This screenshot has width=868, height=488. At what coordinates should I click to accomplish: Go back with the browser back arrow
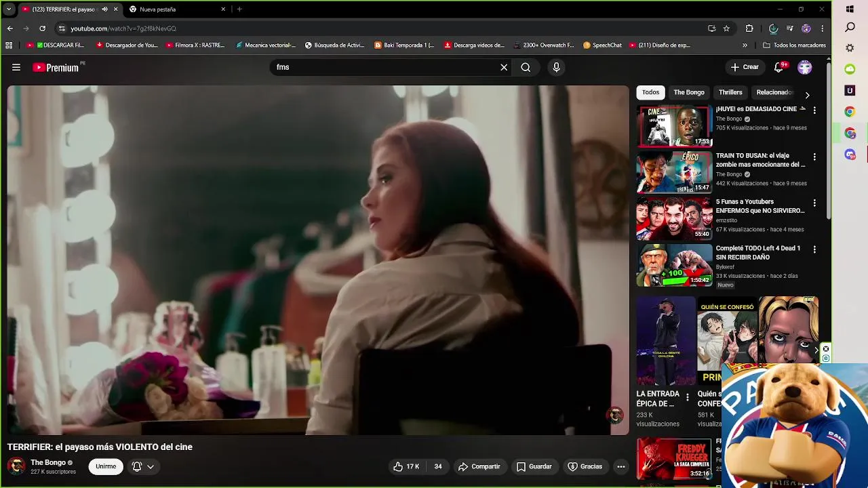(x=9, y=28)
